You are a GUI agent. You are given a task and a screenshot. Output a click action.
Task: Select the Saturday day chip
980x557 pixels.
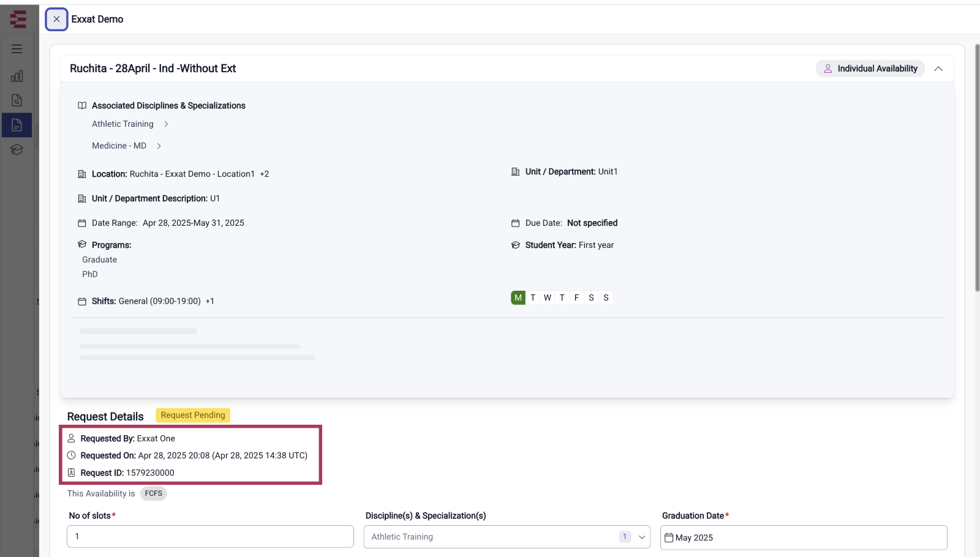pyautogui.click(x=592, y=298)
